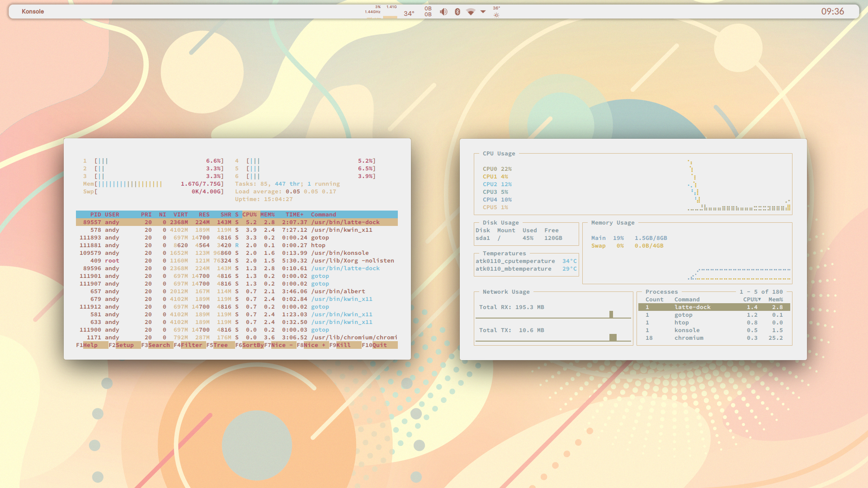Sort gotop processes by Mem% header

tap(776, 300)
